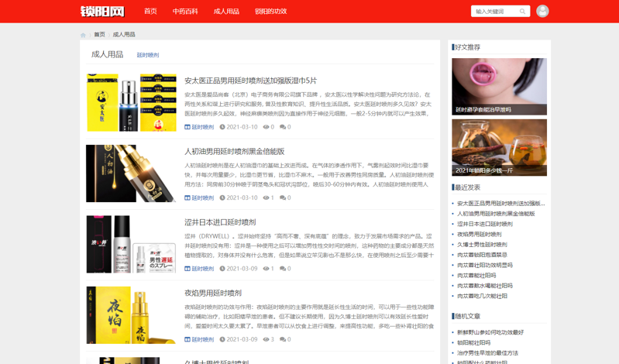Click the 输入关键词 search input field
Image resolution: width=619 pixels, height=364 pixels.
tap(494, 12)
